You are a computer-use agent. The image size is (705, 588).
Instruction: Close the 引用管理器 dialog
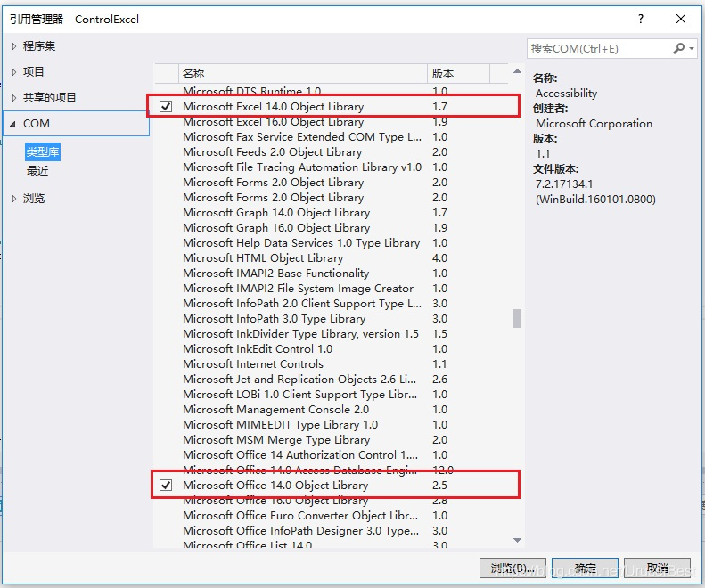681,19
